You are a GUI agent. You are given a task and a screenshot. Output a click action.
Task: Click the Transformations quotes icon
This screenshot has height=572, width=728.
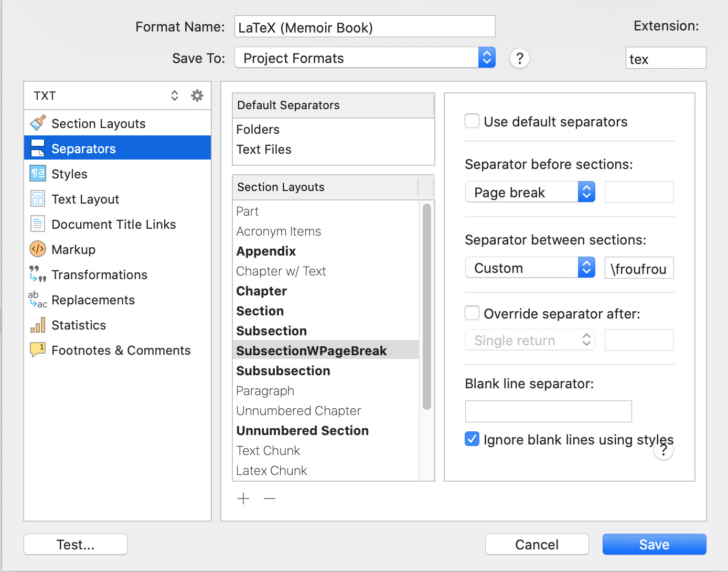coord(38,274)
